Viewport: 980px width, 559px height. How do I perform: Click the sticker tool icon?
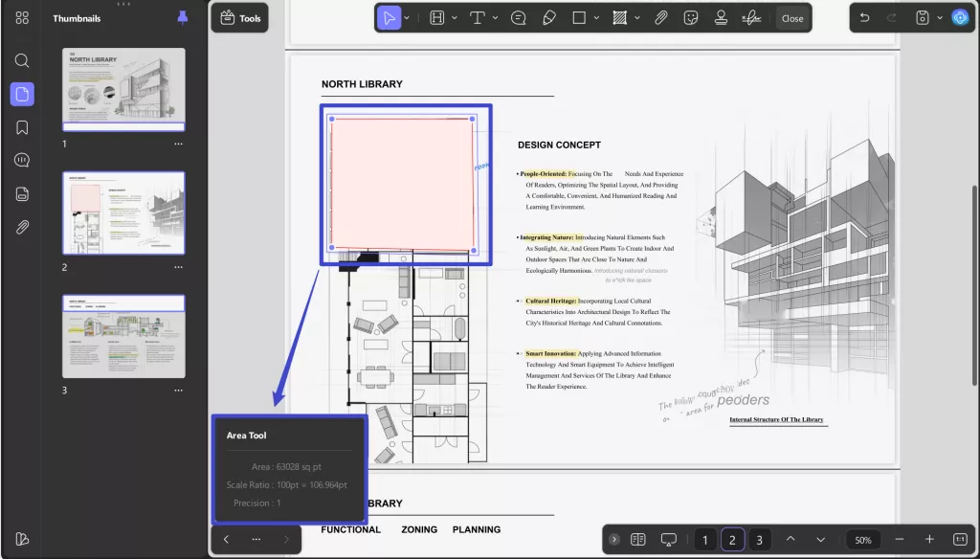tap(691, 17)
